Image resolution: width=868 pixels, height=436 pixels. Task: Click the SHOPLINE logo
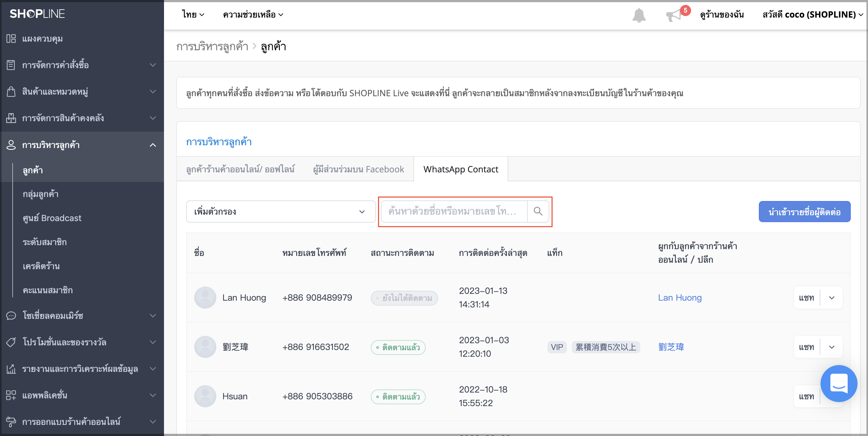[37, 14]
